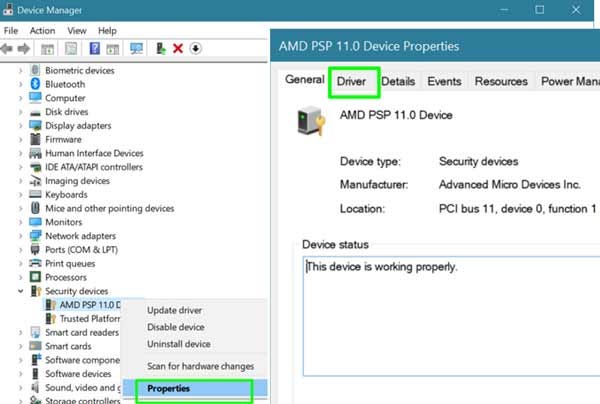Click inside the Device status text box
This screenshot has width=600, height=404.
pyautogui.click(x=452, y=316)
